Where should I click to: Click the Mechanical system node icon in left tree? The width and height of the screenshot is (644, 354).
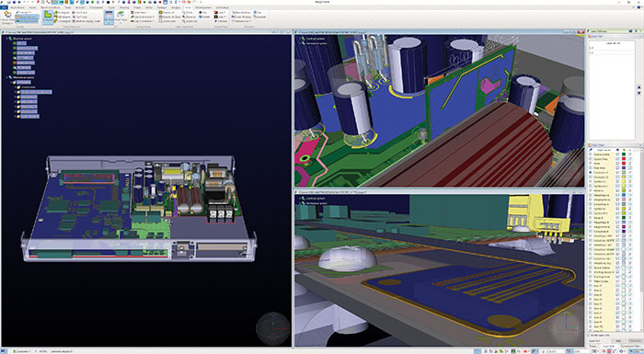(10, 77)
